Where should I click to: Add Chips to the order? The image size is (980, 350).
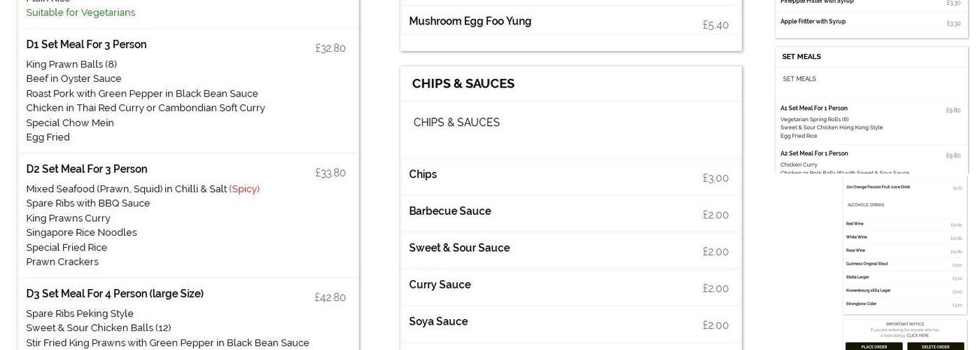(423, 175)
